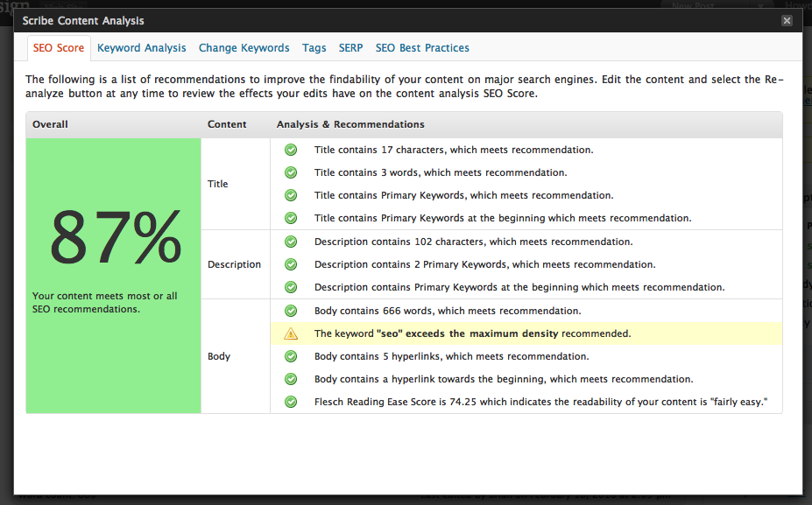Image resolution: width=812 pixels, height=505 pixels.
Task: Select the Tags tab
Action: pos(314,48)
